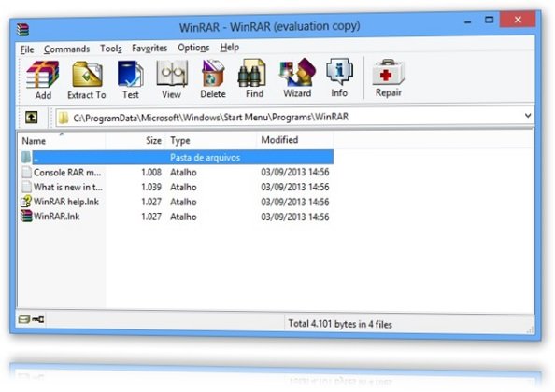Screen dimensions: 555x392
Task: Open the Tools menu
Action: 111,49
